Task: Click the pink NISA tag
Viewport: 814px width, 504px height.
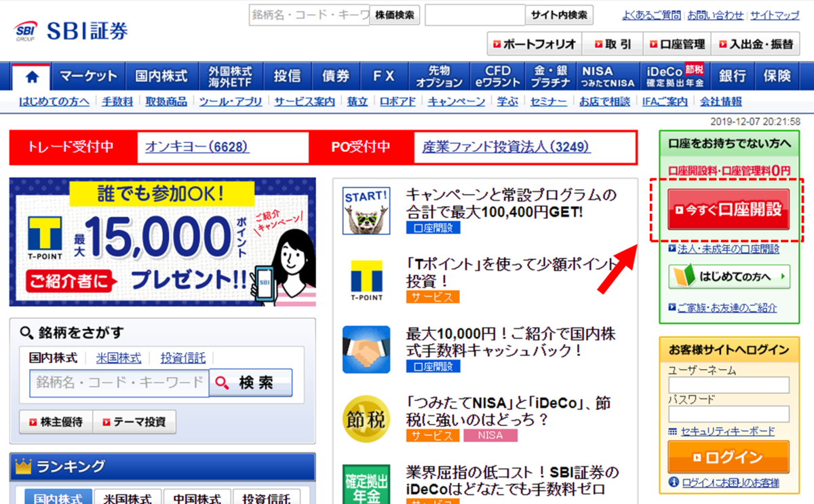Action: [x=490, y=435]
